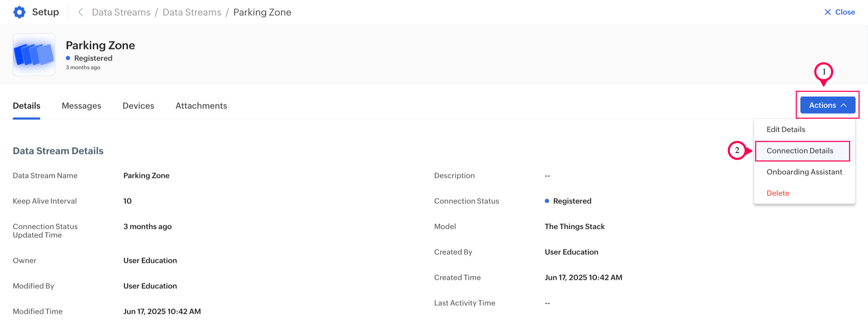This screenshot has height=327, width=868.
Task: Open Onboarding Assistant from the menu
Action: tap(804, 172)
